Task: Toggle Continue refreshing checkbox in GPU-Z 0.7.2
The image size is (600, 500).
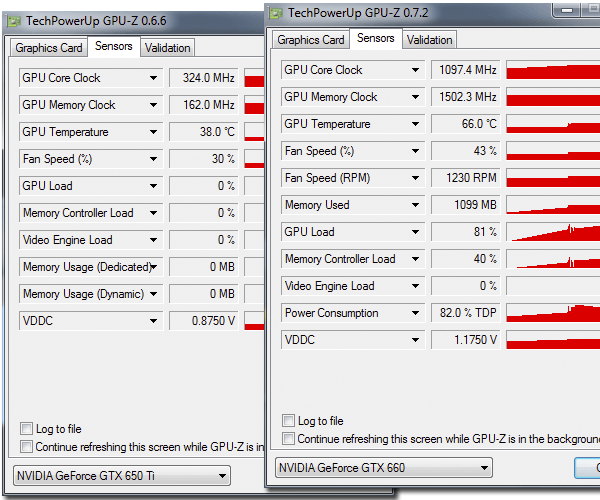Action: 289,438
